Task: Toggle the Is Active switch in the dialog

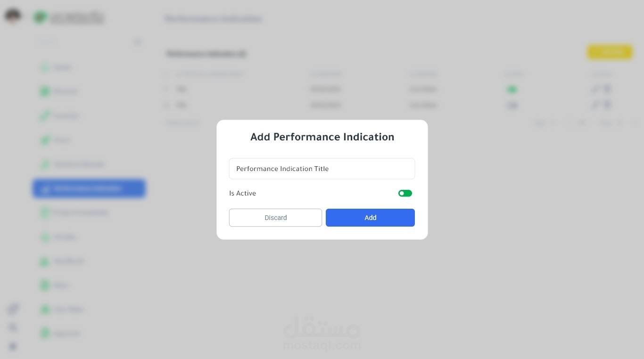Action: tap(405, 193)
